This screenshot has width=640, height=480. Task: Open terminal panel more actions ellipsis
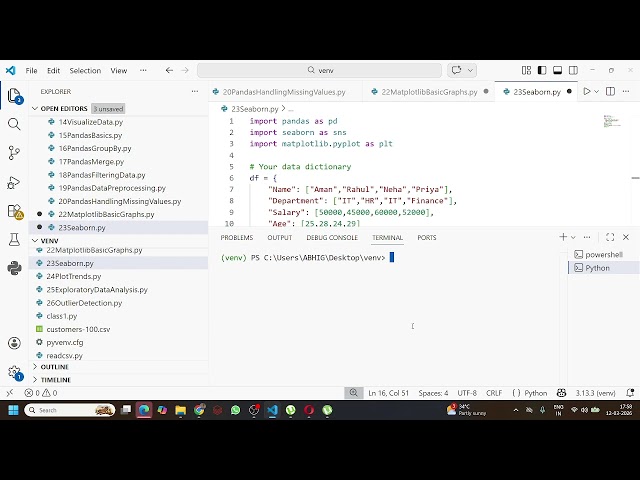coord(587,237)
